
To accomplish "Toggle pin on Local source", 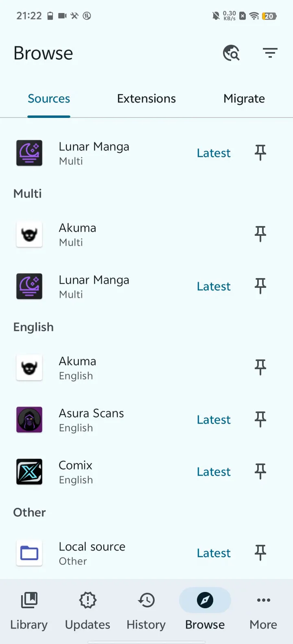I will [260, 553].
